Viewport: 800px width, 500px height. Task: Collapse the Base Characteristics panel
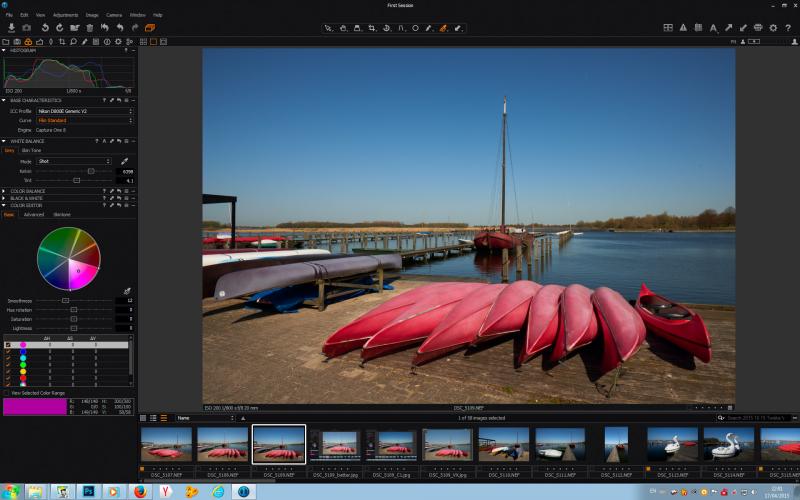4,101
